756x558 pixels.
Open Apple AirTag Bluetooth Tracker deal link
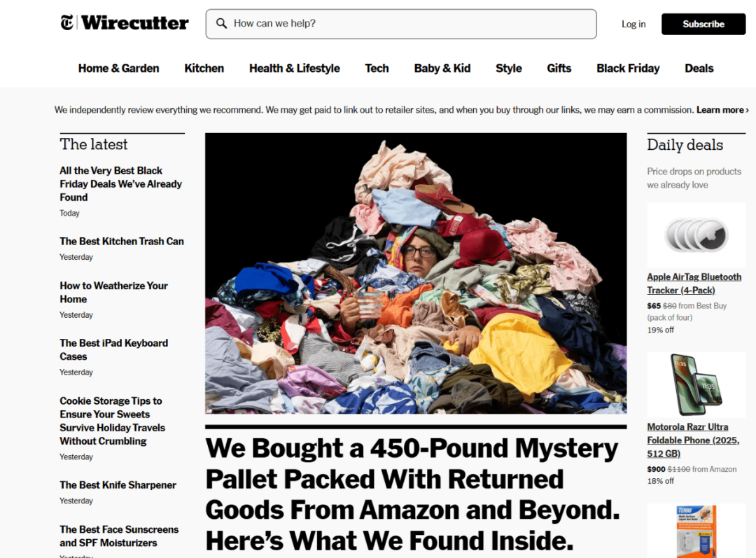click(x=694, y=284)
